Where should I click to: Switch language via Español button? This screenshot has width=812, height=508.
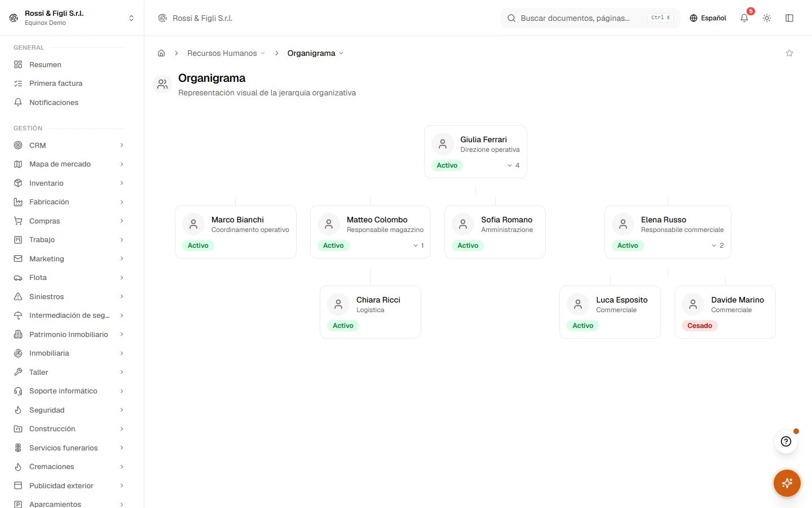coord(708,18)
